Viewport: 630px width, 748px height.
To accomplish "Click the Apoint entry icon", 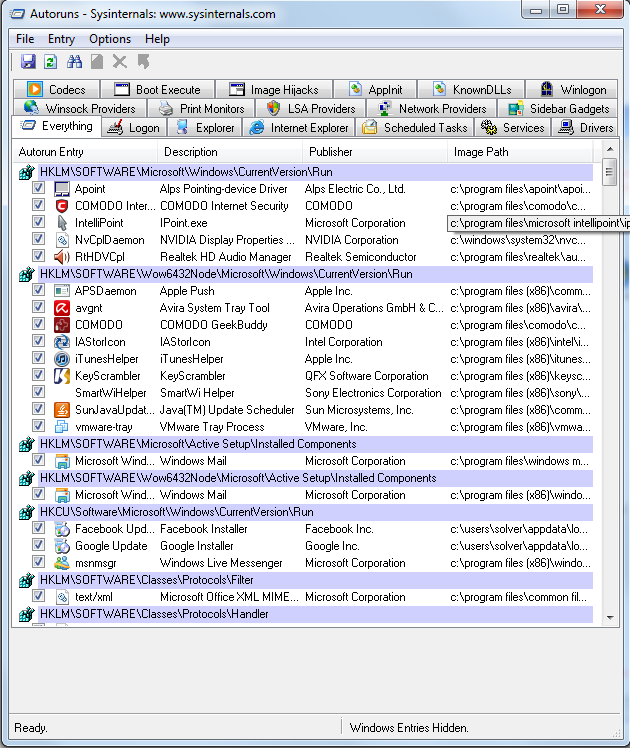I will tap(62, 189).
